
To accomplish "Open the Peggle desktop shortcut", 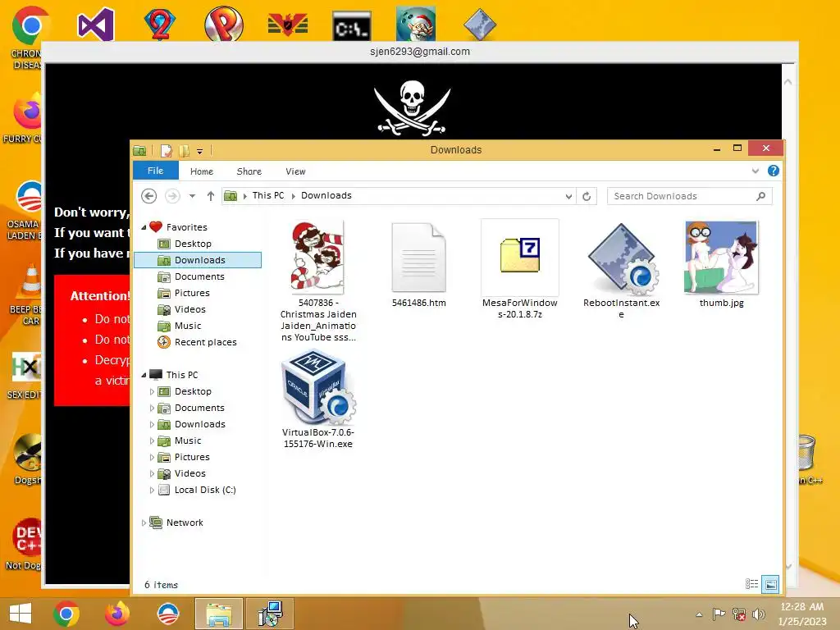I will (223, 24).
